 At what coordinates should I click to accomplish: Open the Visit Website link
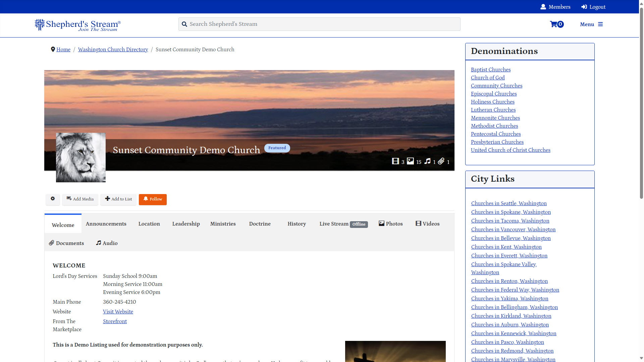click(118, 311)
